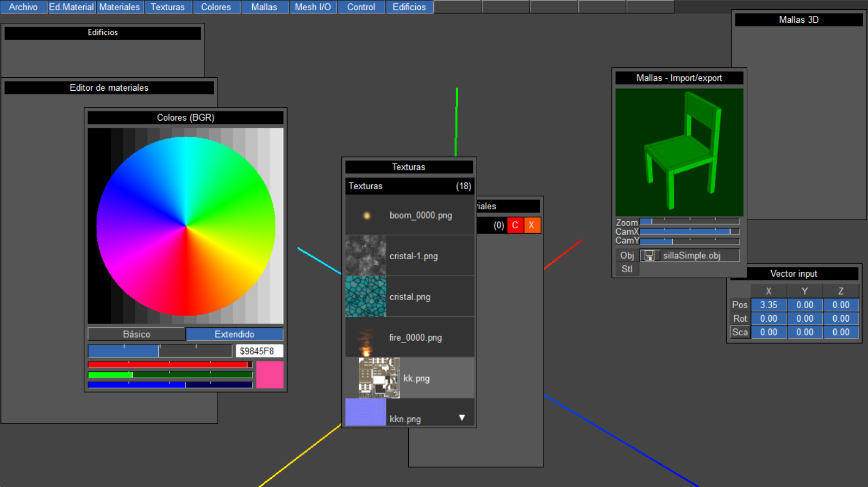868x487 pixels.
Task: Click the kkn.png texture thumbnail
Action: click(x=366, y=413)
